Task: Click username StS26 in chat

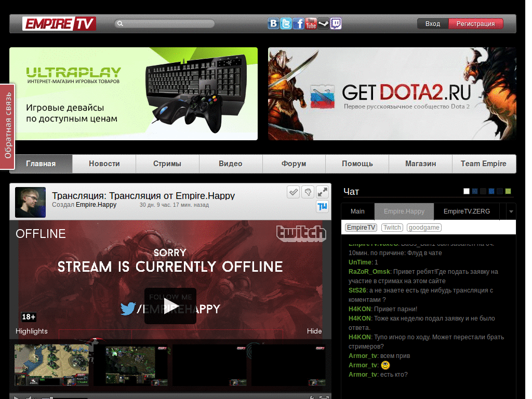Action: pos(357,290)
